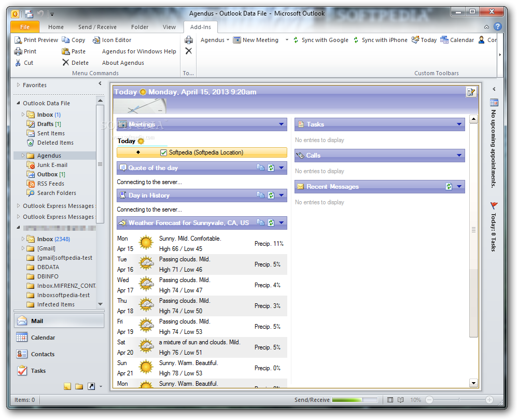The image size is (518, 420).
Task: Click the edit Today page icon
Action: (x=471, y=92)
